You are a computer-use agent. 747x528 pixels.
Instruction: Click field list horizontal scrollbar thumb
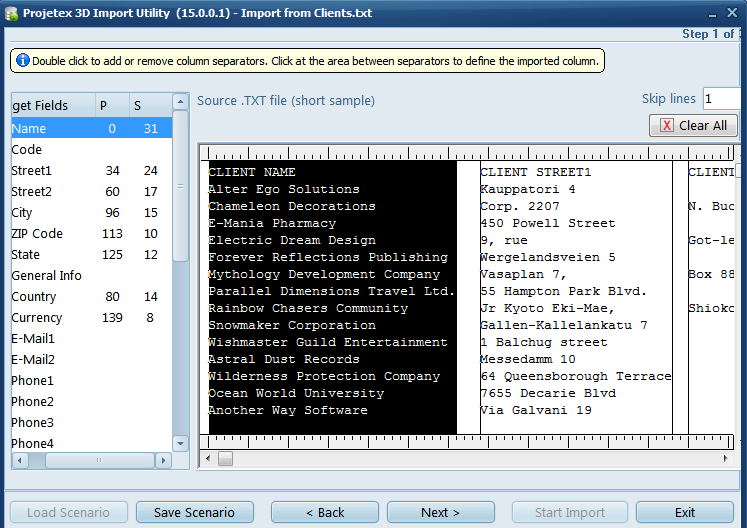point(100,460)
